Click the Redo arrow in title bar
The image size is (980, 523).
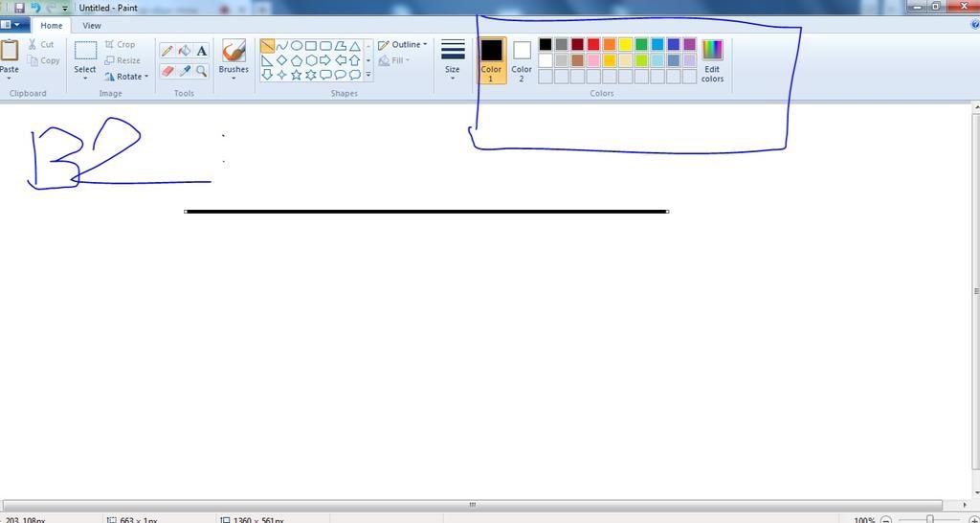click(52, 8)
